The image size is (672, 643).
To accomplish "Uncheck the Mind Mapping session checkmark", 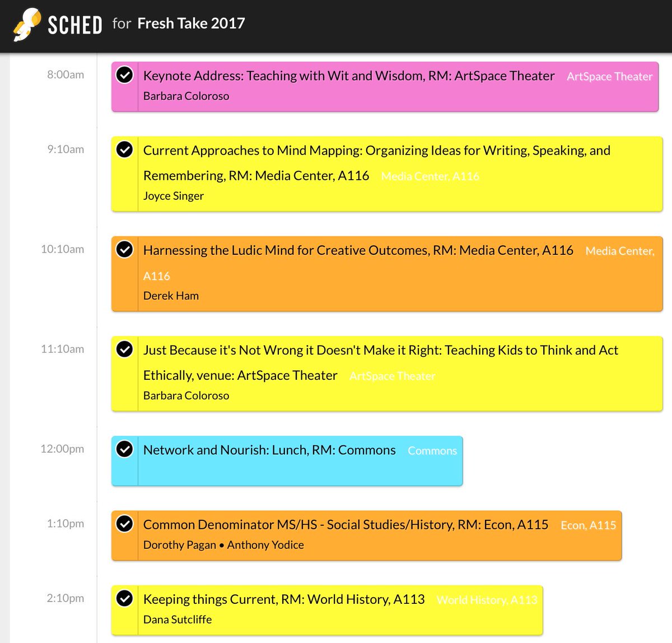I will point(124,150).
